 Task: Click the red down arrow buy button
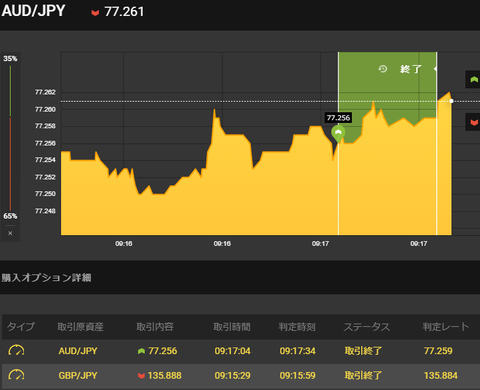pos(473,122)
